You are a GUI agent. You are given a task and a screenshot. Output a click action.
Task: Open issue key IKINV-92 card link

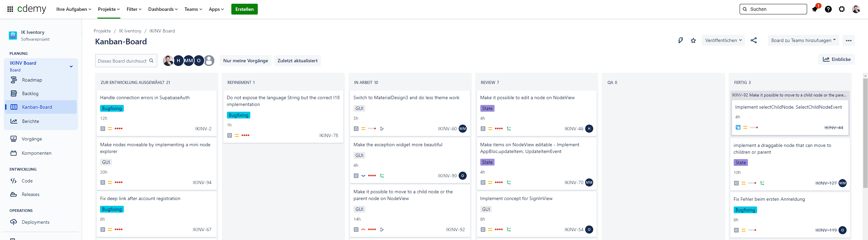[456, 230]
